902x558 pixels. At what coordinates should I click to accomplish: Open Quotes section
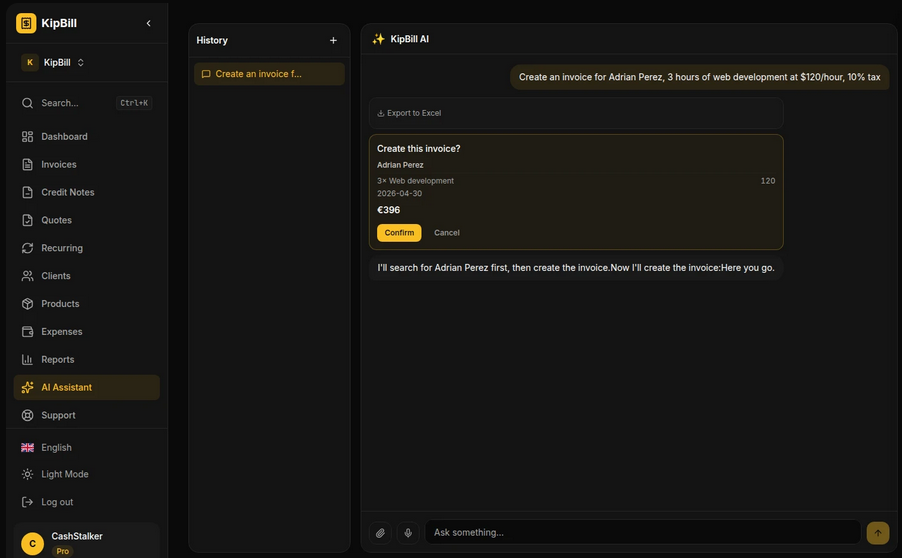[86, 220]
